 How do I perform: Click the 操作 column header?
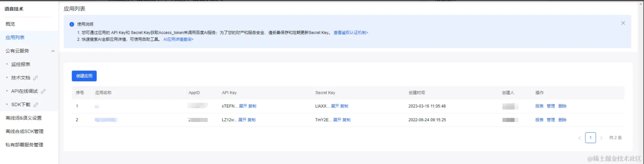539,93
